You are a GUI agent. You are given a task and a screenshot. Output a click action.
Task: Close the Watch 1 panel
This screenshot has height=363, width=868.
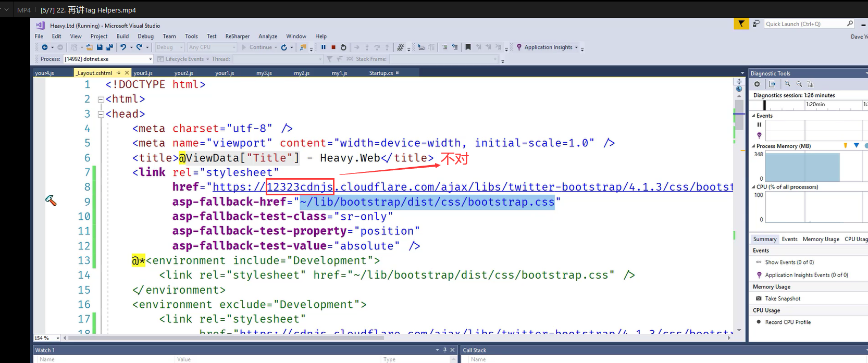coord(452,350)
